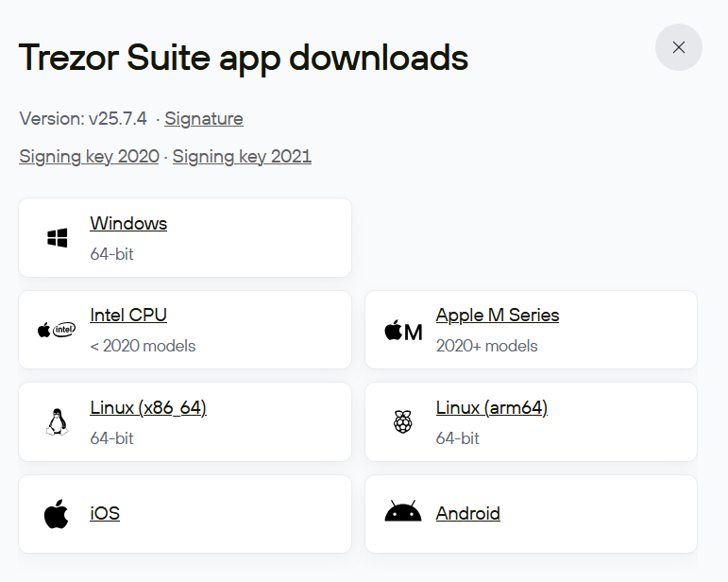Screen dimensions: 728x582
Task: Open the Android app link
Action: [468, 514]
